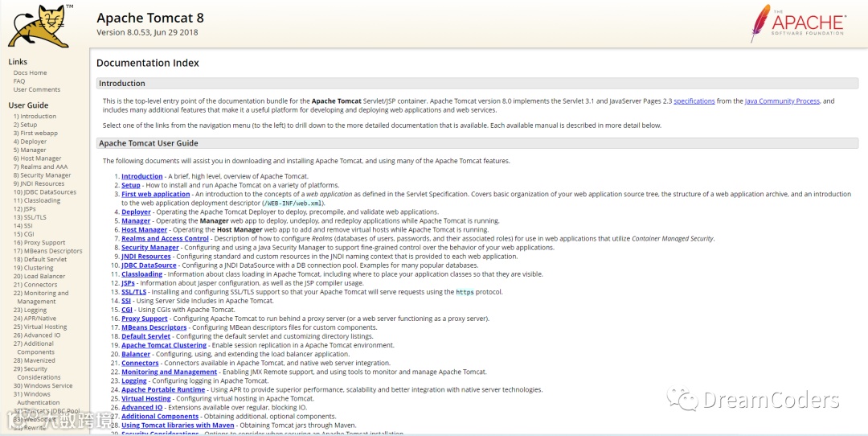Open sidebar item 10) JDBC DataSources
Screen dimensions: 868x436
click(x=45, y=191)
